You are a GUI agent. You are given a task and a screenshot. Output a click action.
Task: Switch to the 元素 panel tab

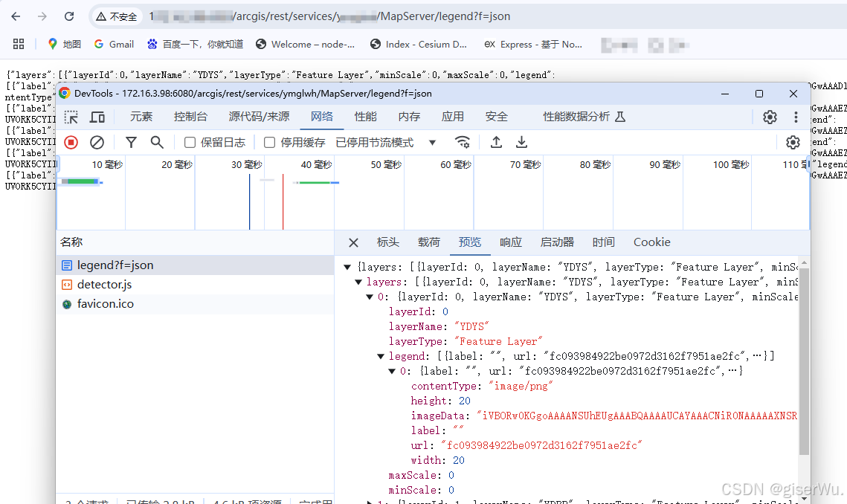pos(141,117)
